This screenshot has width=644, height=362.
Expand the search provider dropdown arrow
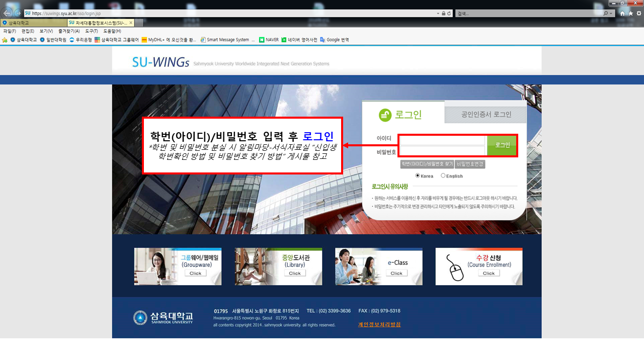pyautogui.click(x=611, y=14)
